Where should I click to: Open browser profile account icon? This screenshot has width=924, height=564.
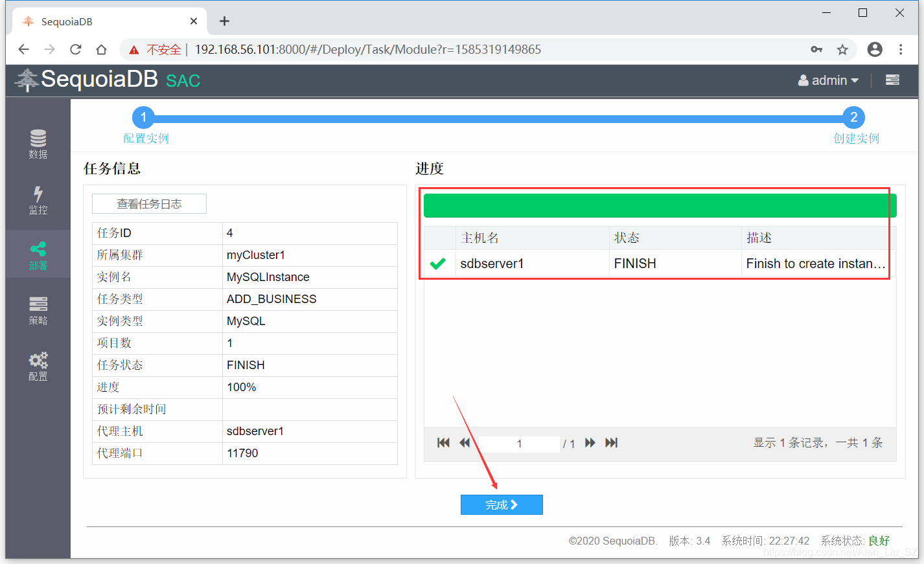pyautogui.click(x=875, y=49)
